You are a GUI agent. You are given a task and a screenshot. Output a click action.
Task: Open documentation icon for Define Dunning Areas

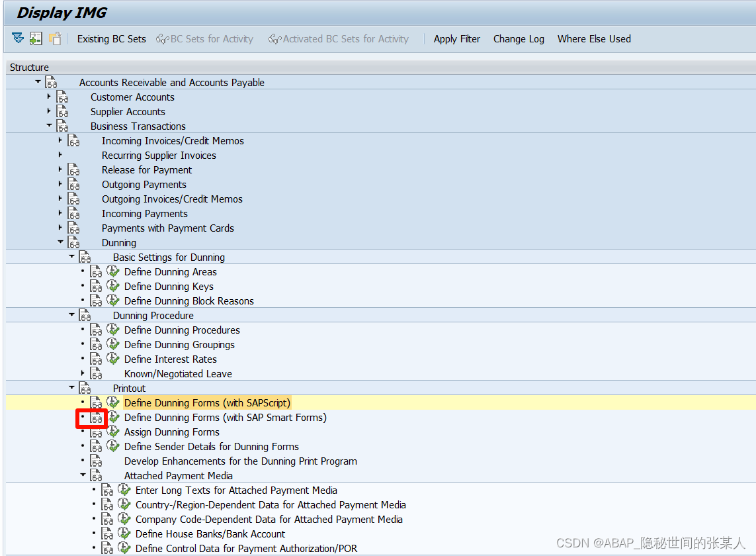pos(96,272)
